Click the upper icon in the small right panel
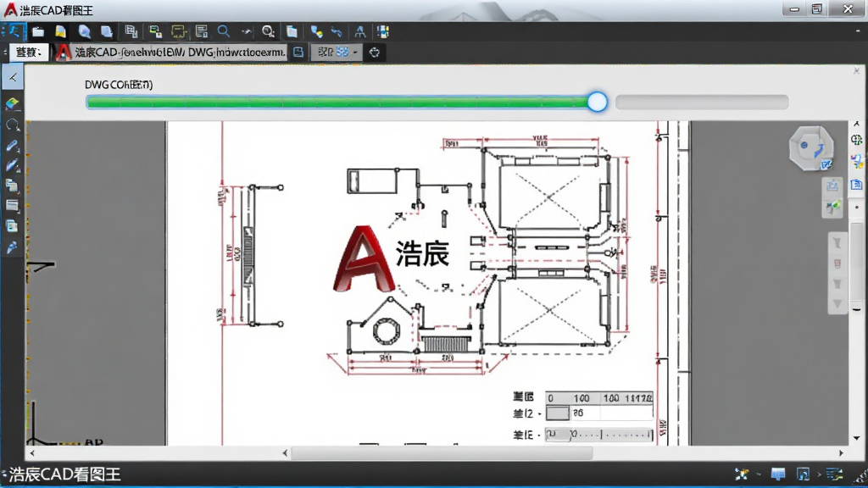Viewport: 868px width, 488px height. (832, 186)
